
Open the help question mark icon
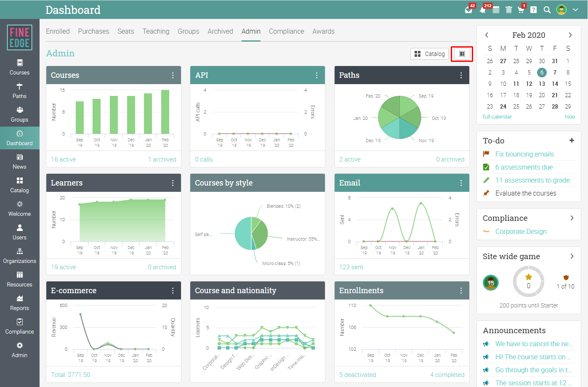(533, 10)
